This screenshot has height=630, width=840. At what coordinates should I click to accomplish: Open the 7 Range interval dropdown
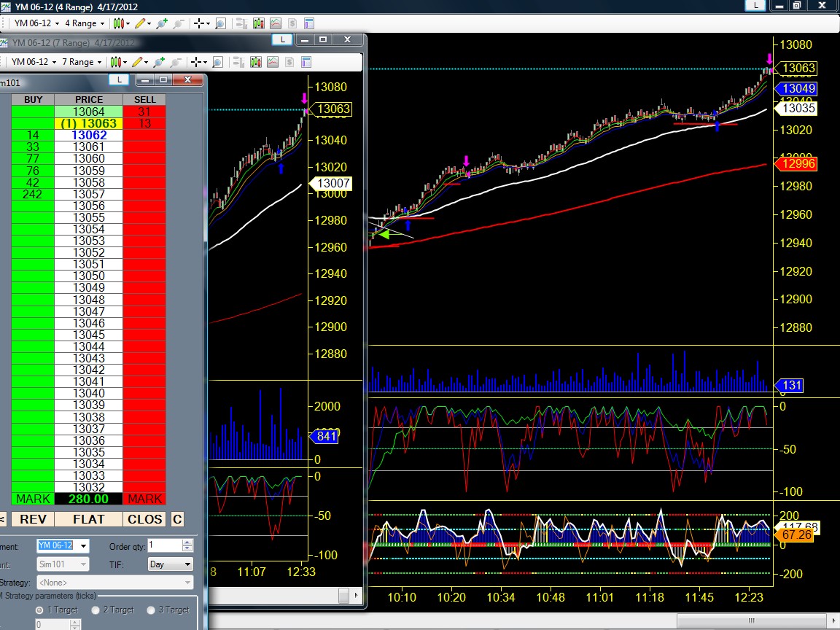(x=82, y=62)
